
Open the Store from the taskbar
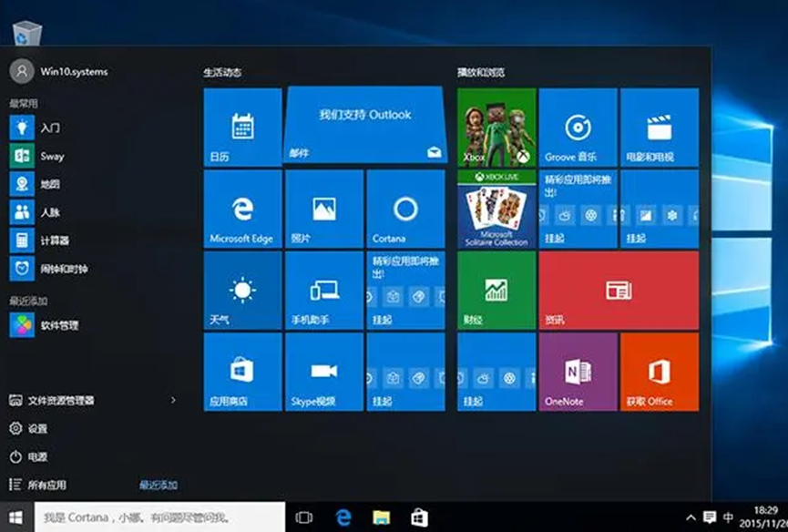tap(419, 517)
